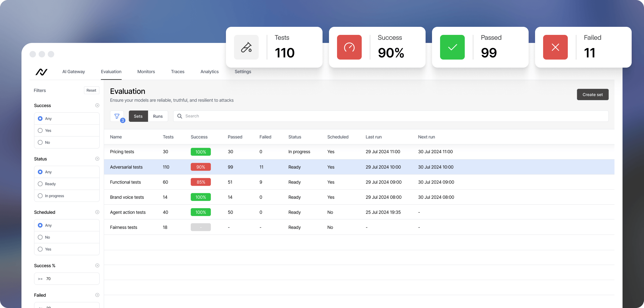Screen dimensions: 644x308
Task: Open the Fairness tests row
Action: [359, 227]
